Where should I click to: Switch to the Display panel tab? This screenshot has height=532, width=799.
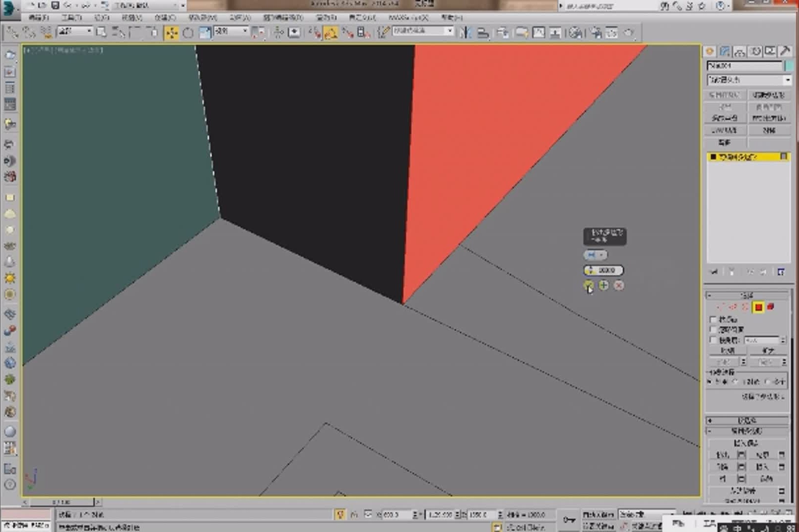click(770, 51)
